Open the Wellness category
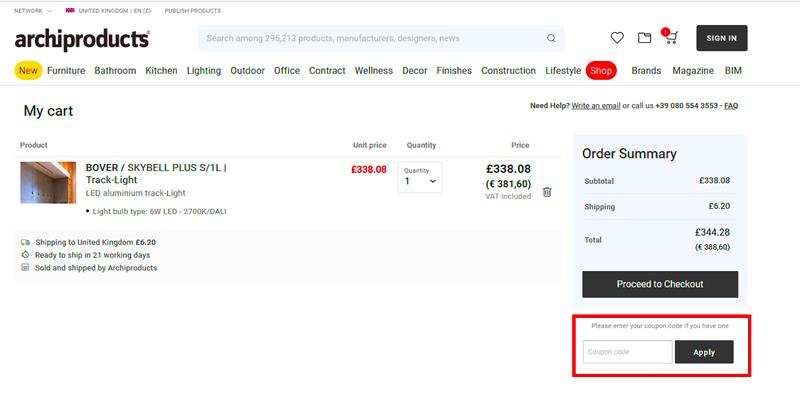This screenshot has height=399, width=800. pyautogui.click(x=373, y=71)
